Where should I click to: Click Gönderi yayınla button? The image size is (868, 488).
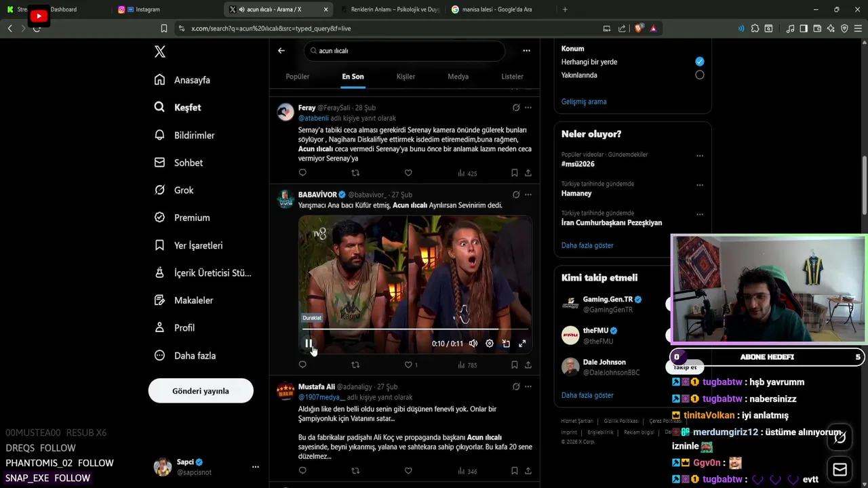[x=201, y=391]
